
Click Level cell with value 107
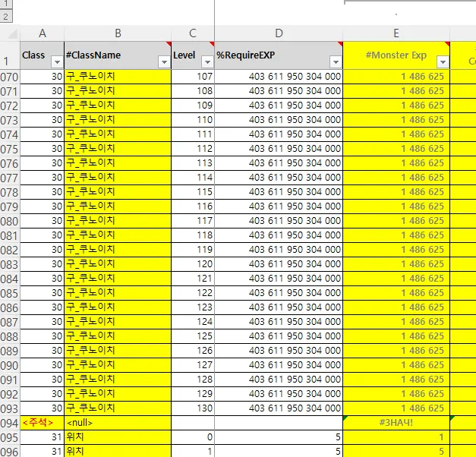click(193, 77)
